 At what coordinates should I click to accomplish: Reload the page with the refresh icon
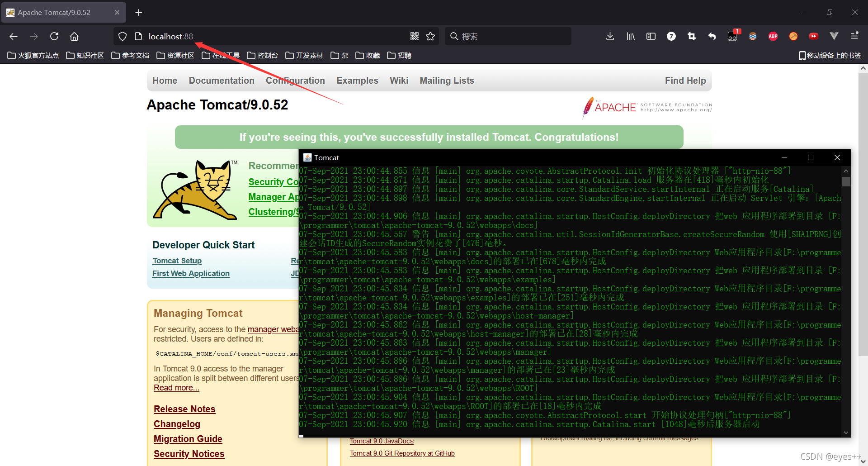[x=54, y=36]
